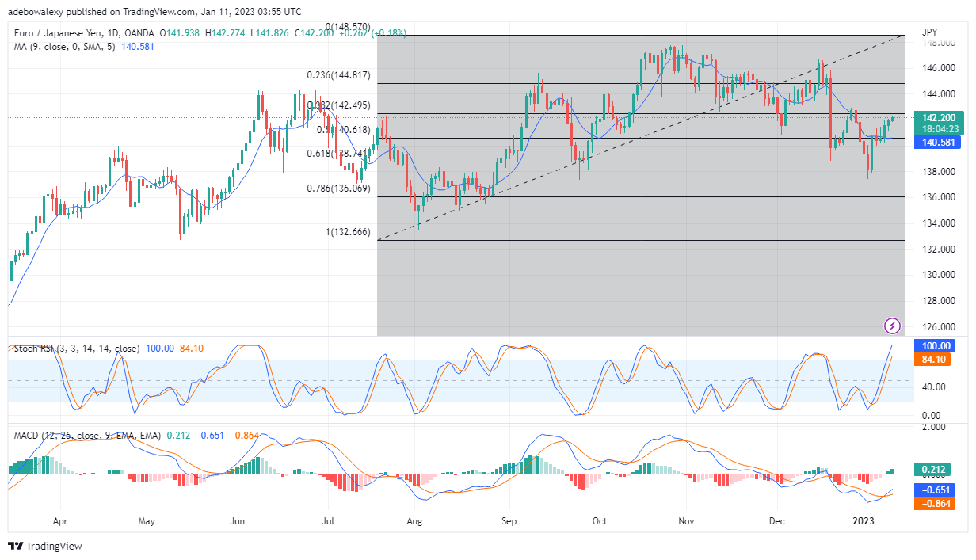Click the Apr label on the time axis
The width and height of the screenshot is (976, 560).
pyautogui.click(x=59, y=522)
